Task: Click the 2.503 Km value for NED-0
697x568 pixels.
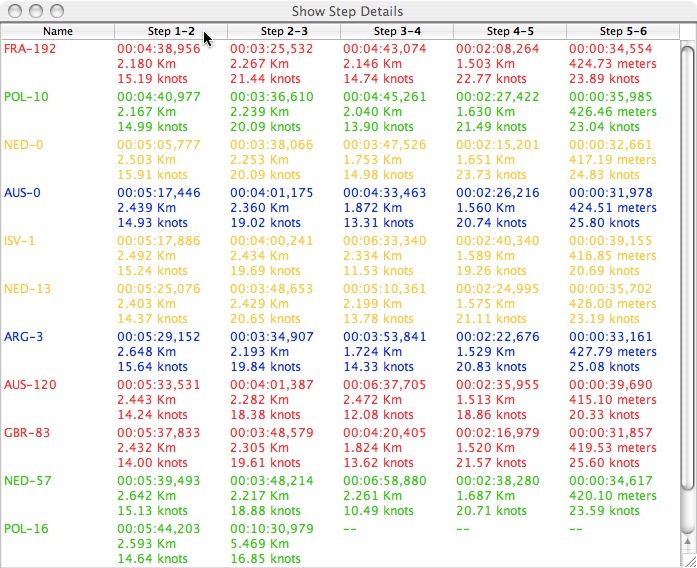Action: (x=147, y=160)
